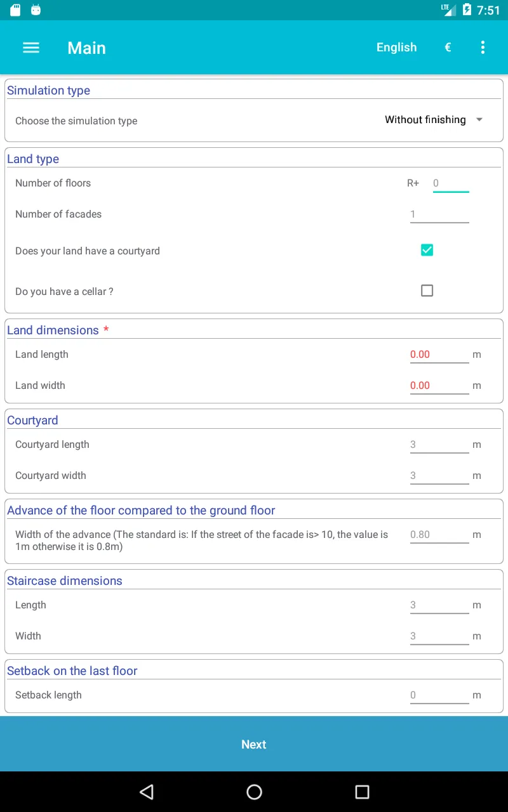Image resolution: width=508 pixels, height=812 pixels.
Task: Click the 'Courtyard width' label
Action: (51, 476)
